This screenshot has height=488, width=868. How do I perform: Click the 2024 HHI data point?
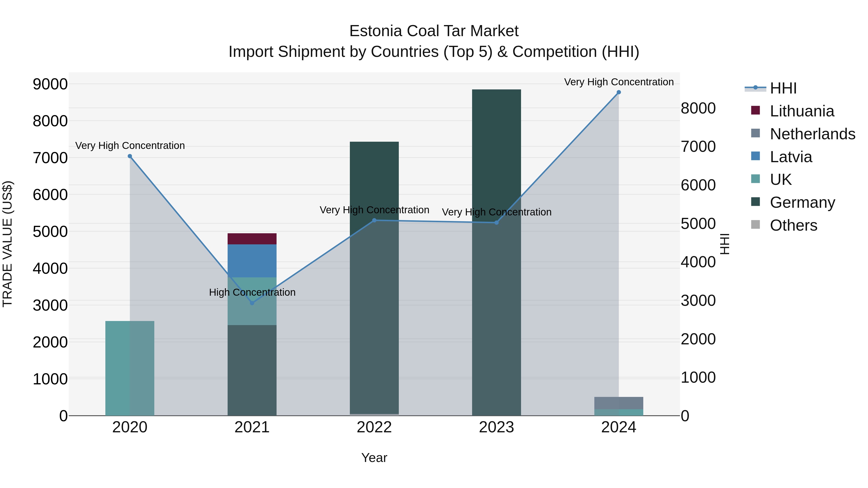click(619, 92)
